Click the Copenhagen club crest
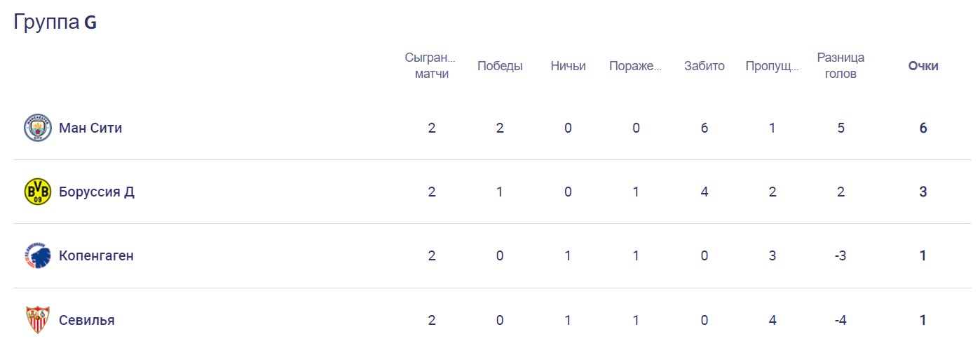The height and width of the screenshot is (360, 980). pos(38,255)
